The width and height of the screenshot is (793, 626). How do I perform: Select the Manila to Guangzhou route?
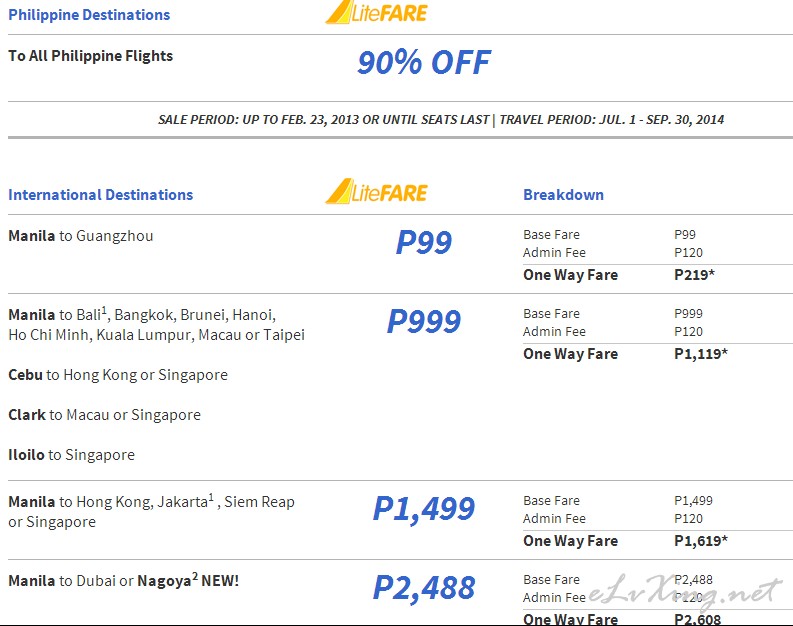tap(80, 236)
